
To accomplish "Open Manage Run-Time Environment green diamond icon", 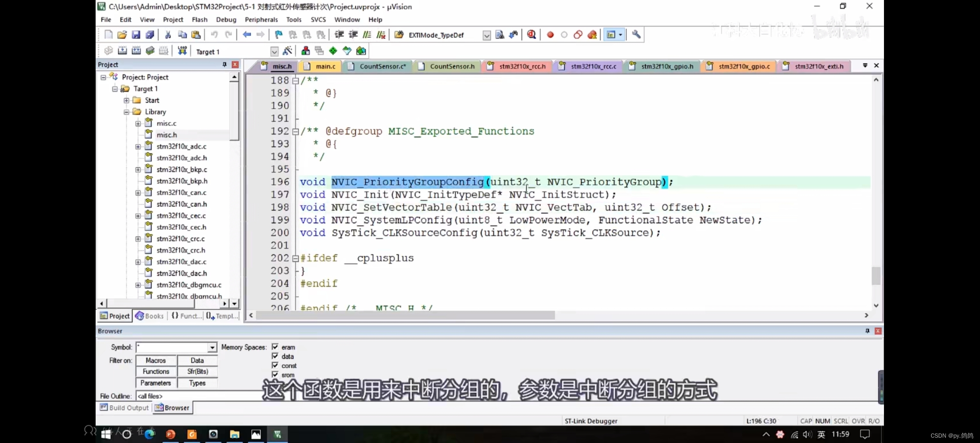I will click(x=333, y=51).
